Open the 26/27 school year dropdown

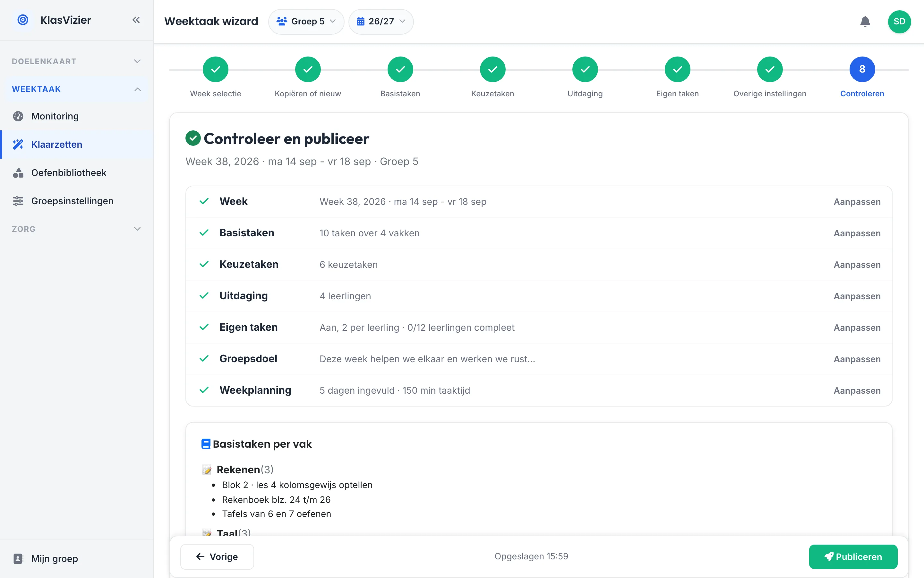click(x=381, y=22)
